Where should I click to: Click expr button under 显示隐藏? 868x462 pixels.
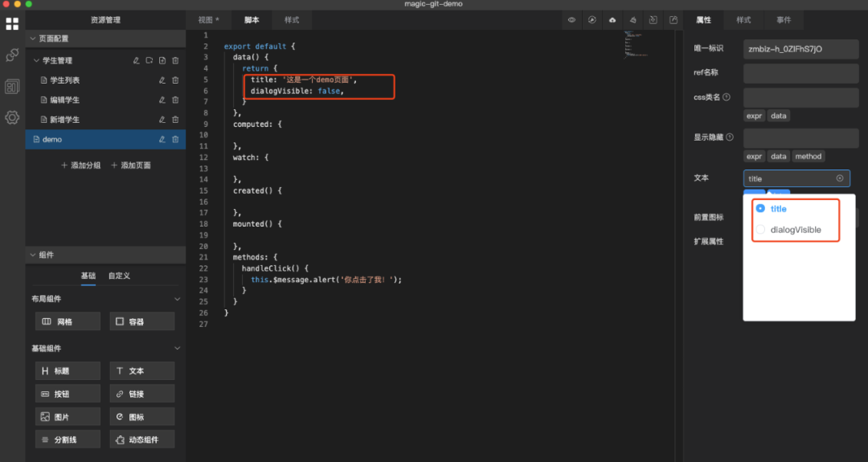click(x=754, y=156)
